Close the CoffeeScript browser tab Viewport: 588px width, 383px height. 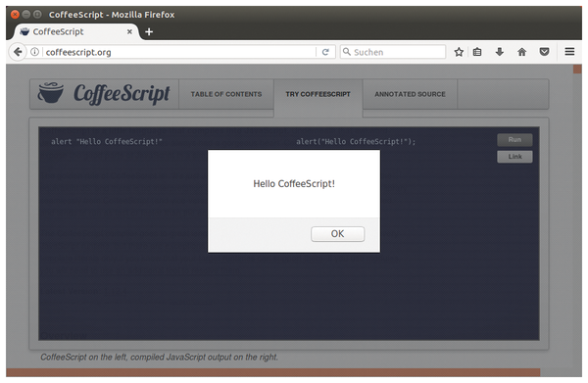point(129,32)
